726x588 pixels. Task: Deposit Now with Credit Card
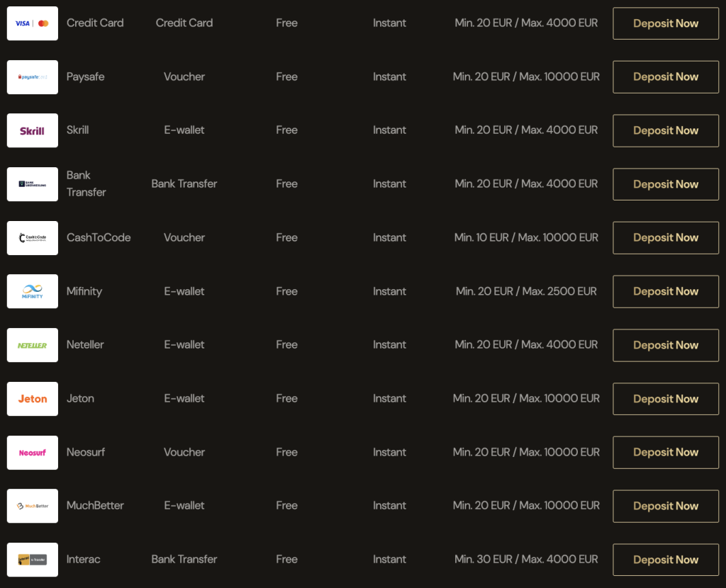(x=666, y=23)
